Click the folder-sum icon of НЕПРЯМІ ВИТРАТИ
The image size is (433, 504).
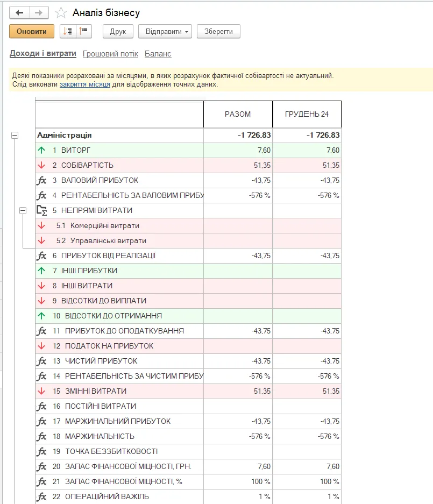coord(42,210)
